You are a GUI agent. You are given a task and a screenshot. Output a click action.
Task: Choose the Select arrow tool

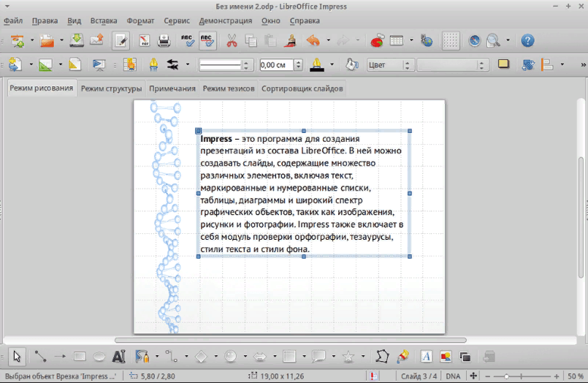pos(17,357)
